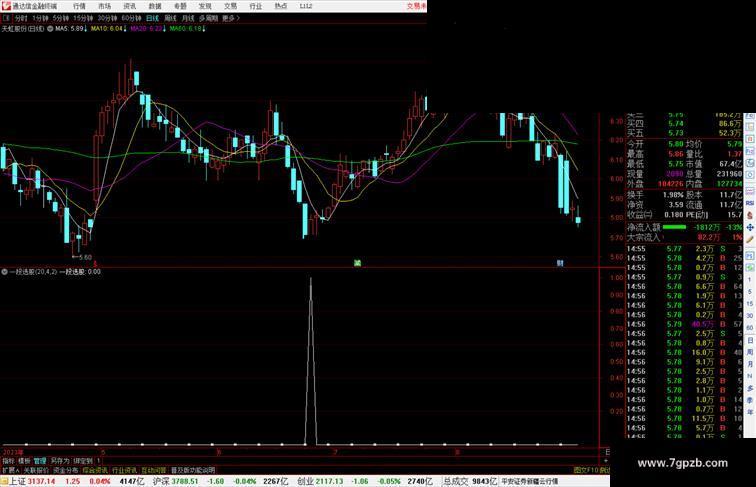Click the 大宗流入 value row
The image size is (756, 487).
[684, 238]
